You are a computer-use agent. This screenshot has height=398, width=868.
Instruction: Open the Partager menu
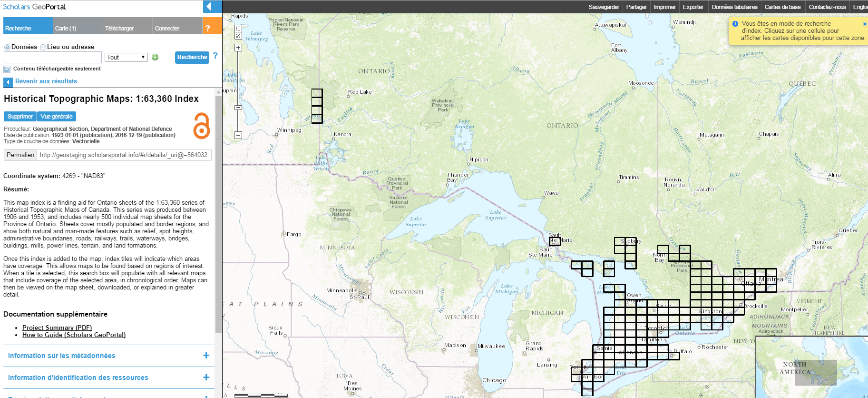tap(636, 7)
